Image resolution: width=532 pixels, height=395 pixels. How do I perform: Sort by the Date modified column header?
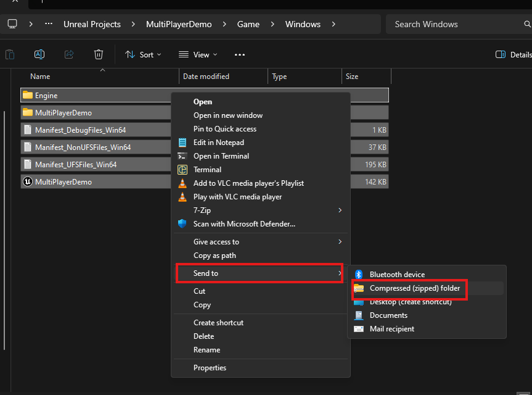(x=206, y=77)
